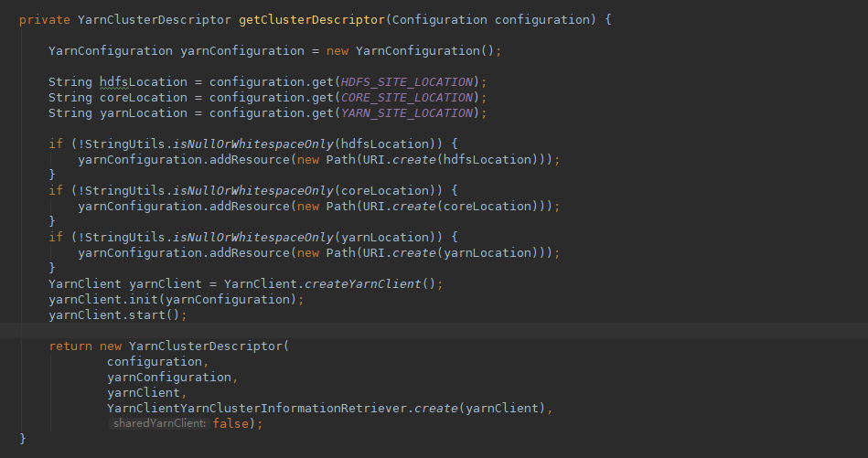Click the HDFS_SITE_LOCATION constant
Image resolution: width=868 pixels, height=458 pixels.
(x=407, y=82)
